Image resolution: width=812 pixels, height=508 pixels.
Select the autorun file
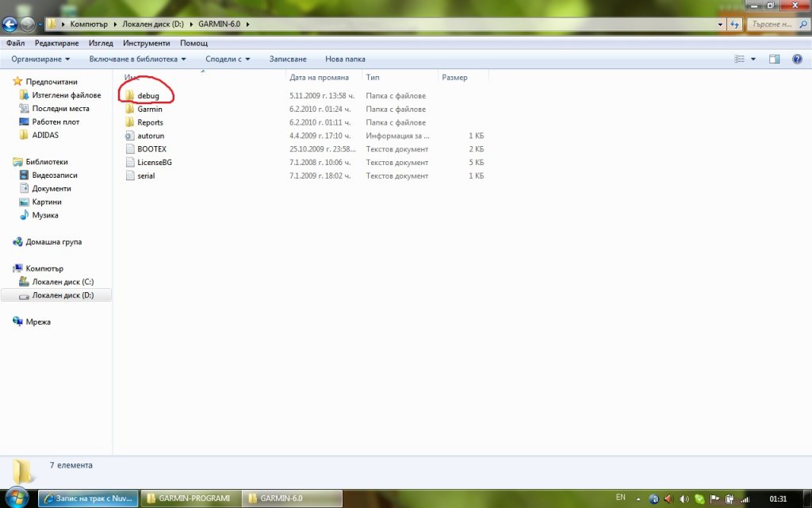tap(150, 136)
